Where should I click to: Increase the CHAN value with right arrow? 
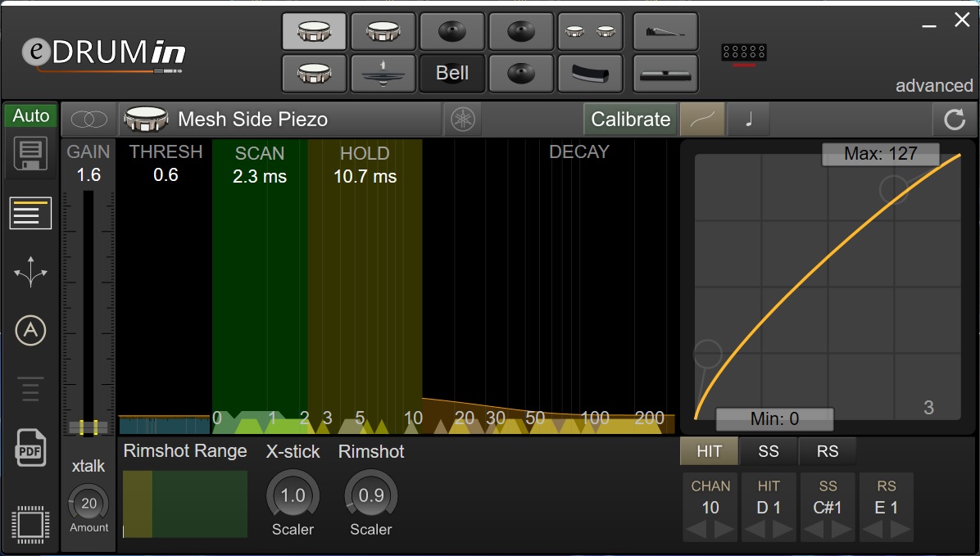pyautogui.click(x=724, y=530)
